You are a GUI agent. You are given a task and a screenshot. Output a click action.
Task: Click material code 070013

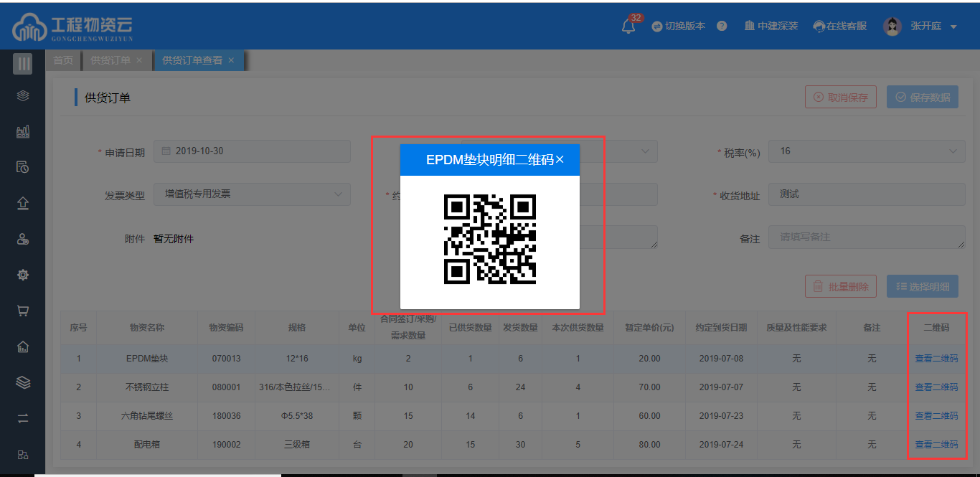point(226,359)
